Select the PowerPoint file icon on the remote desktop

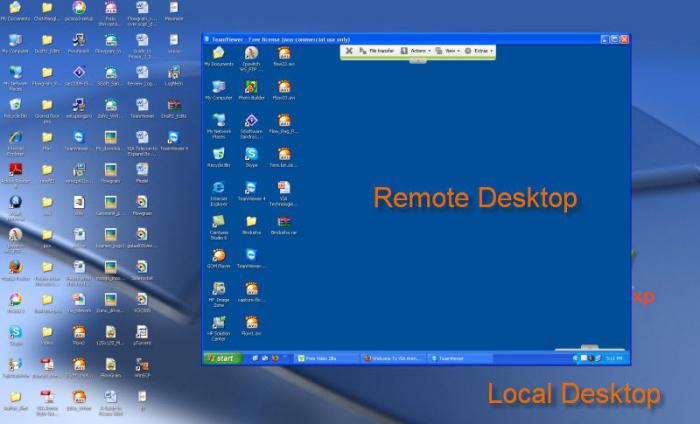(x=283, y=193)
